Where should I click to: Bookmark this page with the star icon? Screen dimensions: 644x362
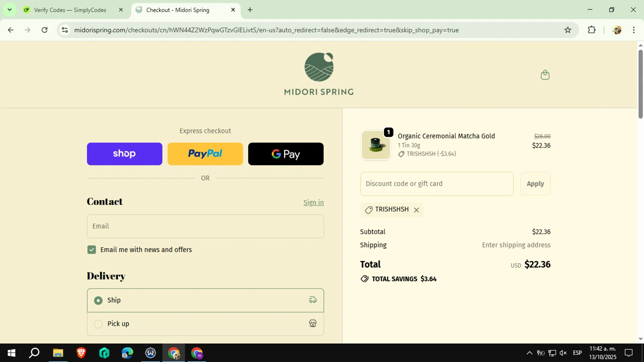[568, 30]
